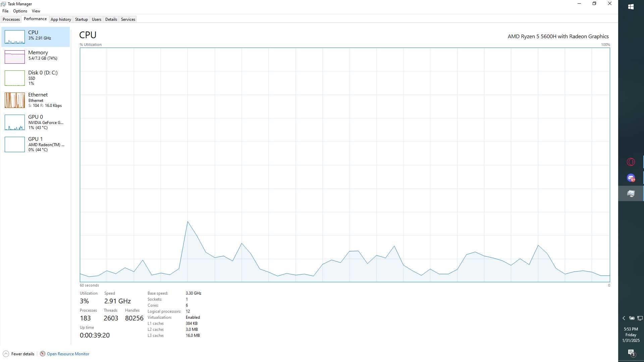Select the CPU performance graph thumbnail
This screenshot has height=362, width=644.
coord(15,37)
